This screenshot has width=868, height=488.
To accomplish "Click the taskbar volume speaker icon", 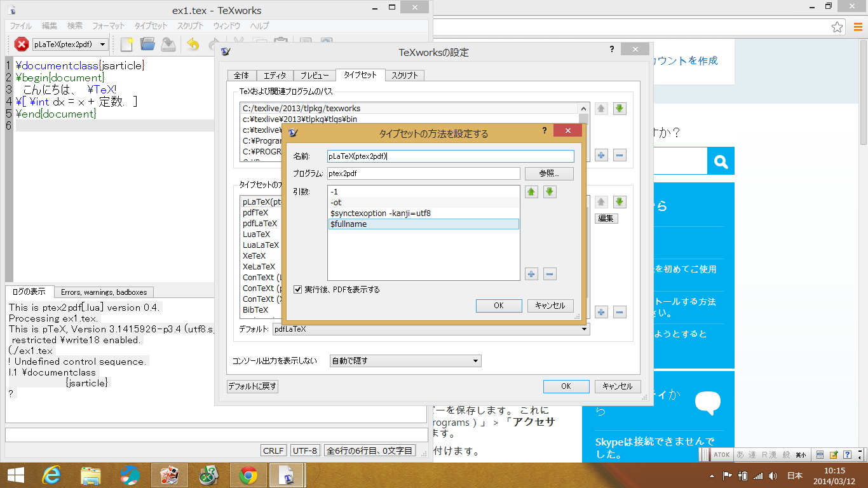I will click(x=773, y=475).
